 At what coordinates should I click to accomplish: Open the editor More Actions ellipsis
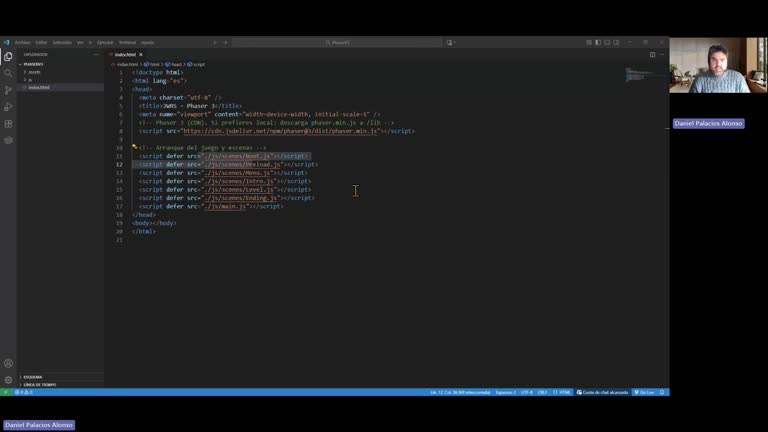[662, 55]
